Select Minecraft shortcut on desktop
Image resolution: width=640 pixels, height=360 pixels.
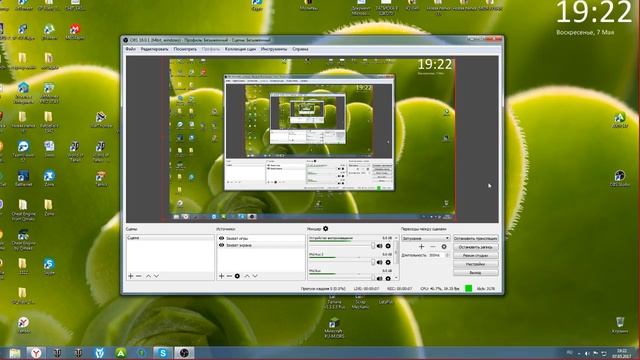click(334, 328)
